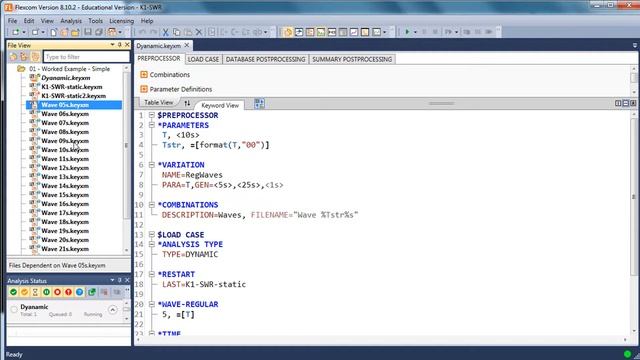Select K1-SWR-static2.keyxm in file tree

pyautogui.click(x=73, y=96)
